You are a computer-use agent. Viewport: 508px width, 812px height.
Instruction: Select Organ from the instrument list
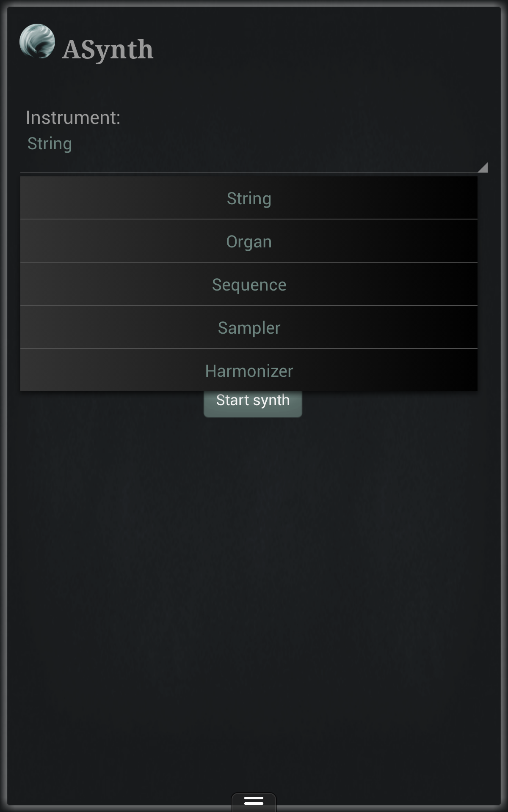(249, 241)
